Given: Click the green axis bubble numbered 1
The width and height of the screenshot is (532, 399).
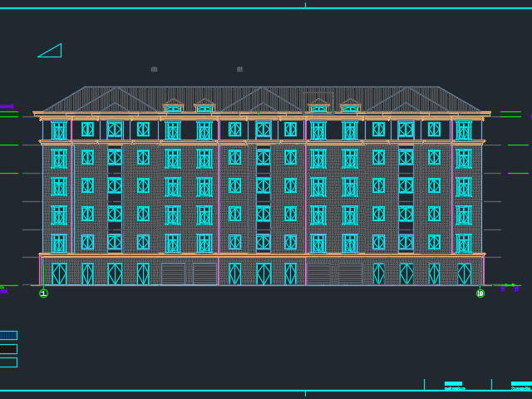Looking at the screenshot, I should [43, 293].
